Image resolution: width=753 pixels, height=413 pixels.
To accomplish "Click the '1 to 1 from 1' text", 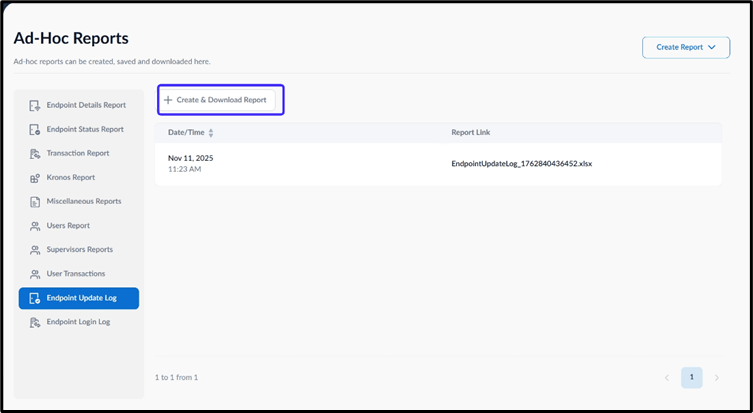I will pyautogui.click(x=176, y=377).
